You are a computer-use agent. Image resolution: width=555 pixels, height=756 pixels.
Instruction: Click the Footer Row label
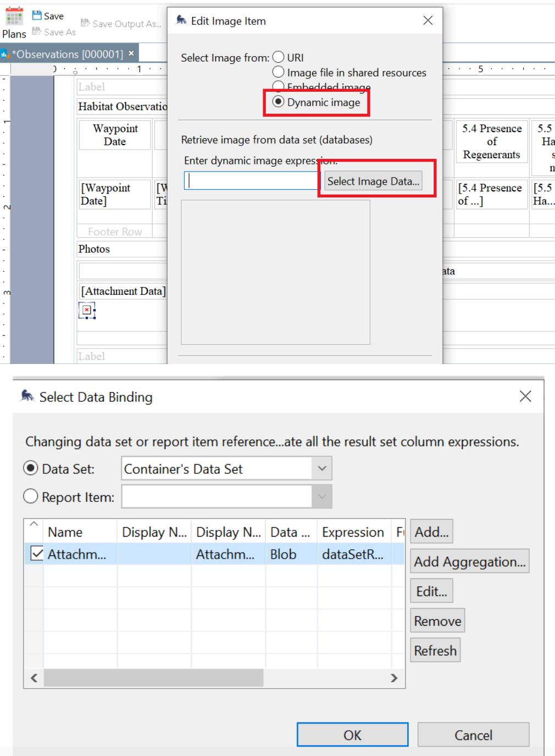pyautogui.click(x=115, y=232)
